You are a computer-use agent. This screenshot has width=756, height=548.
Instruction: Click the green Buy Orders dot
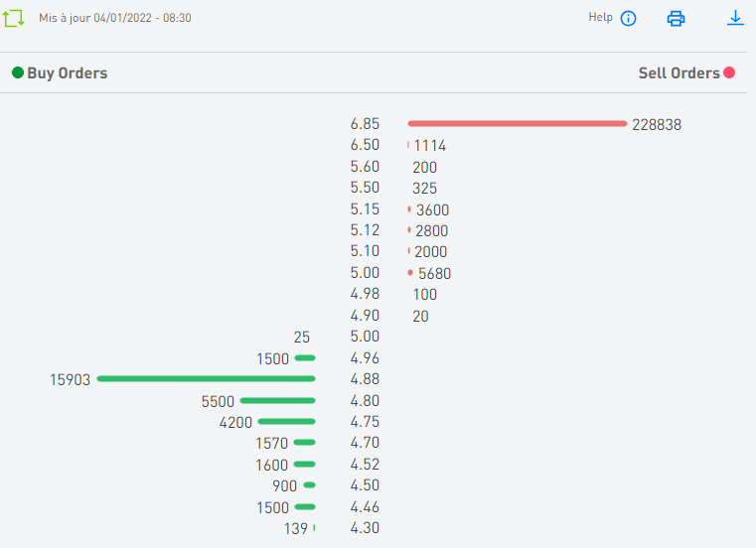[x=18, y=72]
